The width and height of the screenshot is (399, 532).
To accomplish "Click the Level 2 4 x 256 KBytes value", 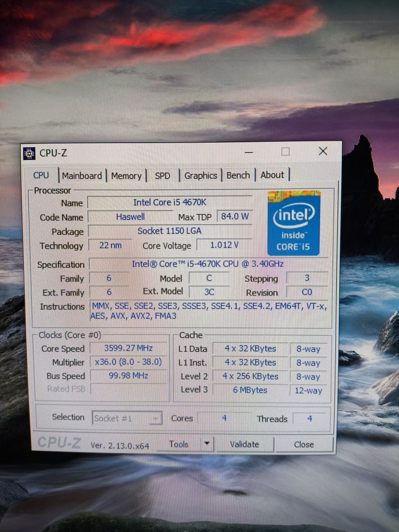I will click(x=250, y=376).
